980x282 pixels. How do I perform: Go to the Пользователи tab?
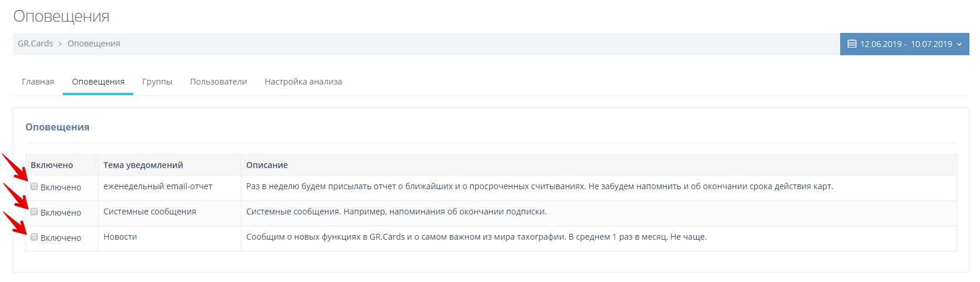(x=218, y=82)
